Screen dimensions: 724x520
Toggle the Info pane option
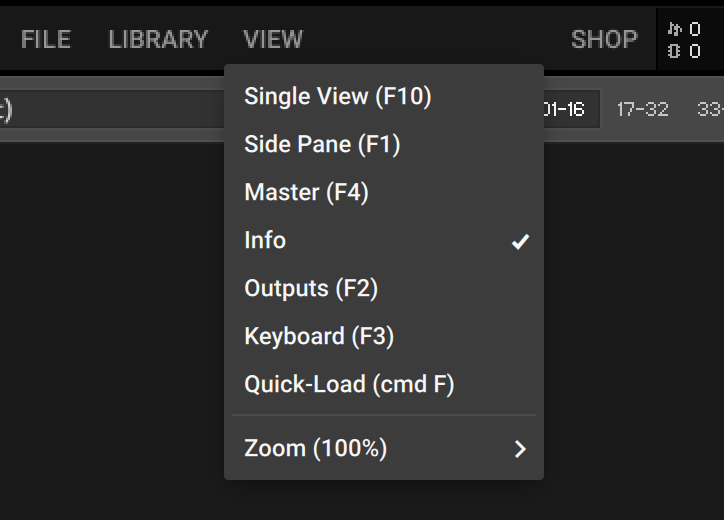coord(265,241)
